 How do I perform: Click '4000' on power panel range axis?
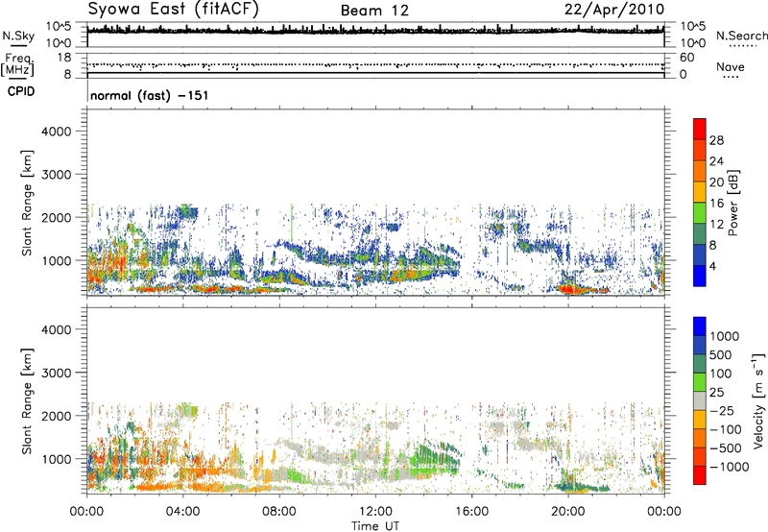coord(56,132)
